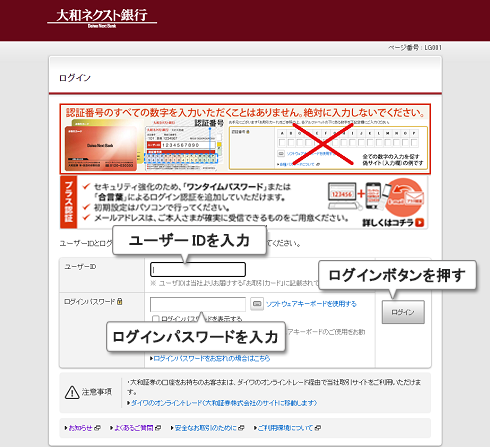Screen dimensions: 490x447
Task: Open the forgot login password link
Action: [x=212, y=358]
